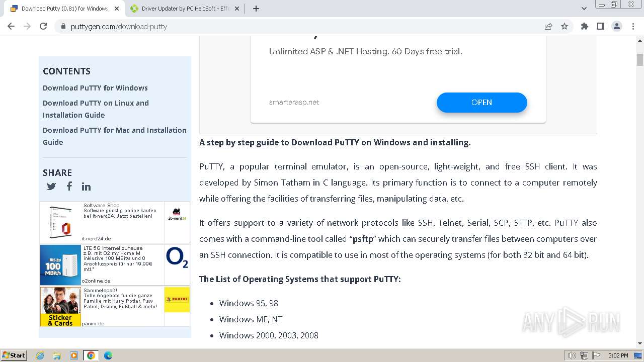Image resolution: width=644 pixels, height=362 pixels.
Task: Click 'The List of Operating Systems' heading
Action: [300, 279]
